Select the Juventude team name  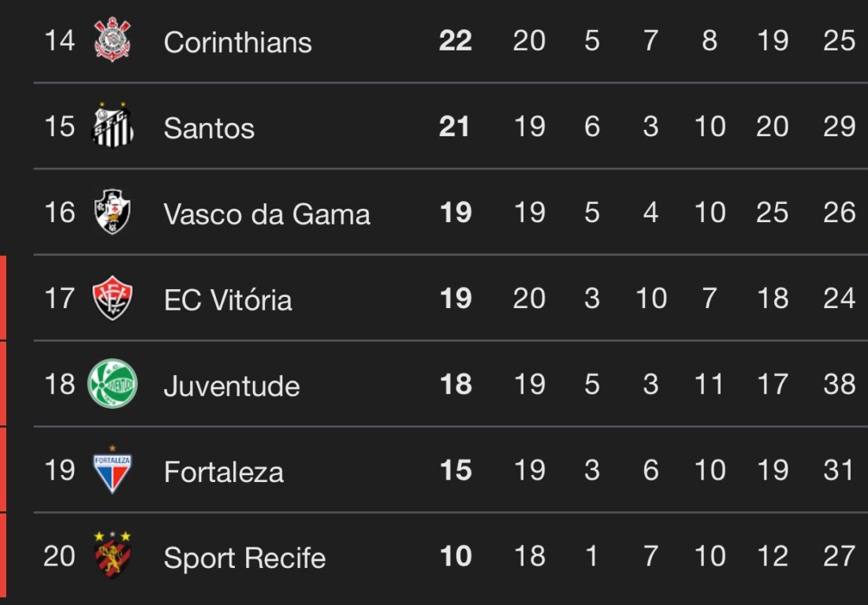[232, 385]
